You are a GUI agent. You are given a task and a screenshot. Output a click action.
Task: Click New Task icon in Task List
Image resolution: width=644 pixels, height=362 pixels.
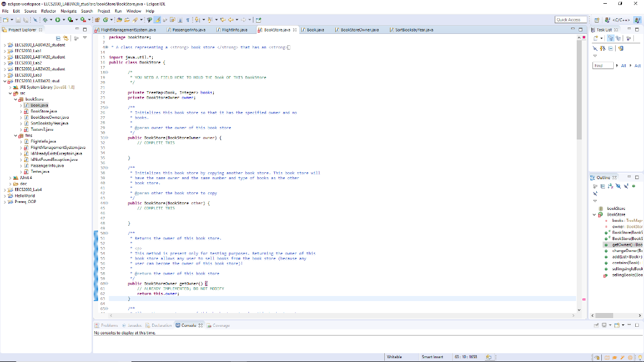[596, 38]
